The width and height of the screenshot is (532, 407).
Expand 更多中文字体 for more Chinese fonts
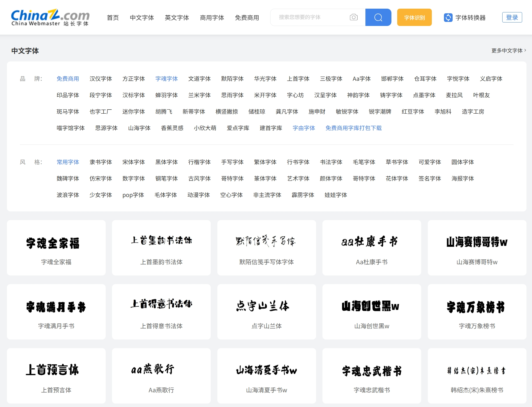pos(507,50)
